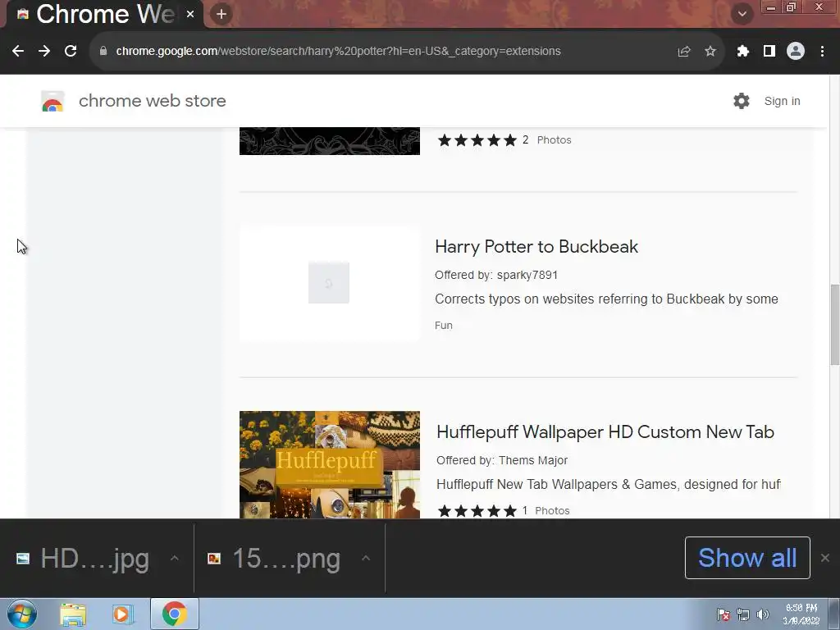Launch Windows Media Player from taskbar
The width and height of the screenshot is (840, 630).
[x=123, y=614]
